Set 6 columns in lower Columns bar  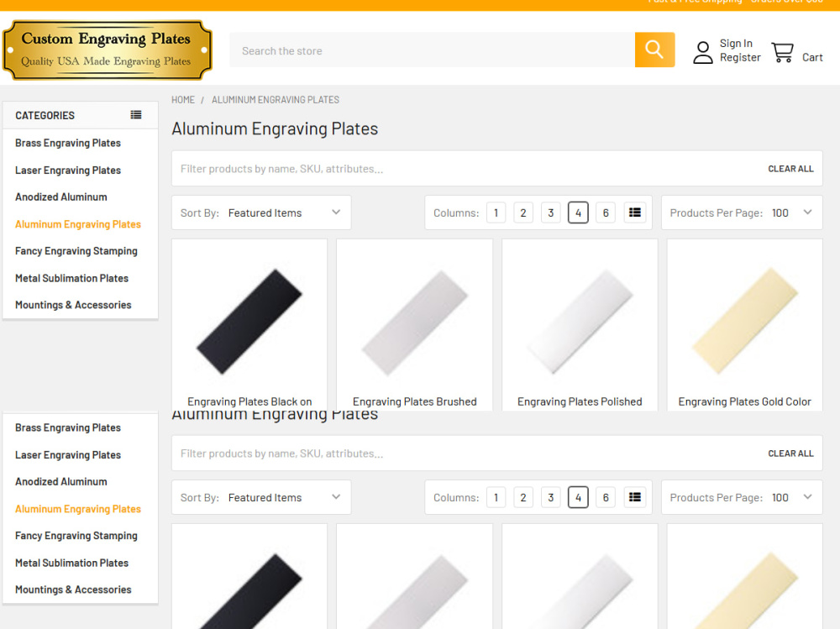[x=606, y=497]
